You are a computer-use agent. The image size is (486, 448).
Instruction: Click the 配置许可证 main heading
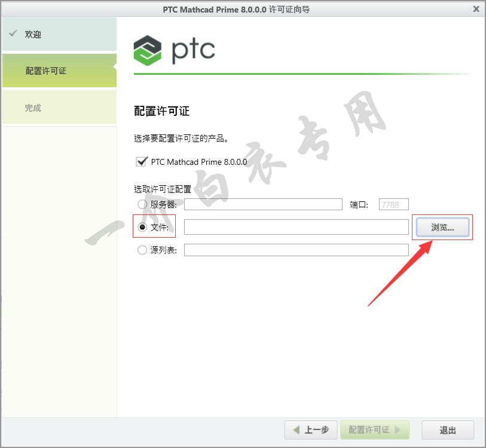click(x=161, y=111)
